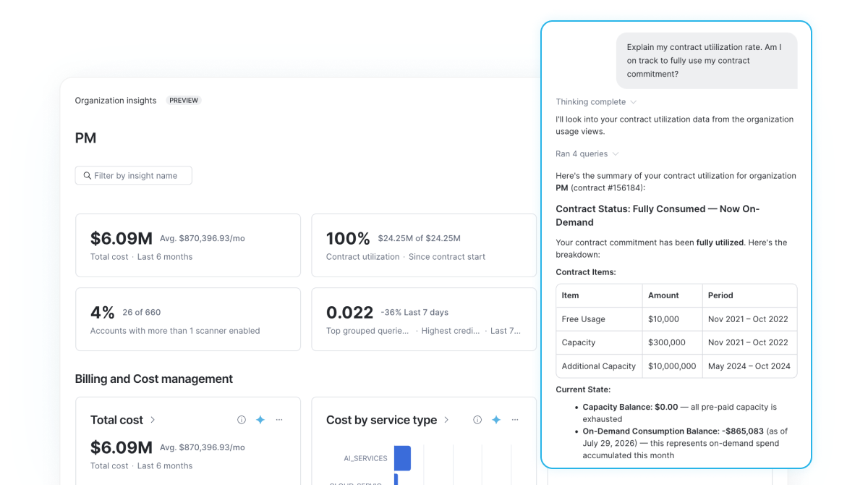This screenshot has width=868, height=485.
Task: Expand the Ran 4 queries section
Action: [x=587, y=153]
